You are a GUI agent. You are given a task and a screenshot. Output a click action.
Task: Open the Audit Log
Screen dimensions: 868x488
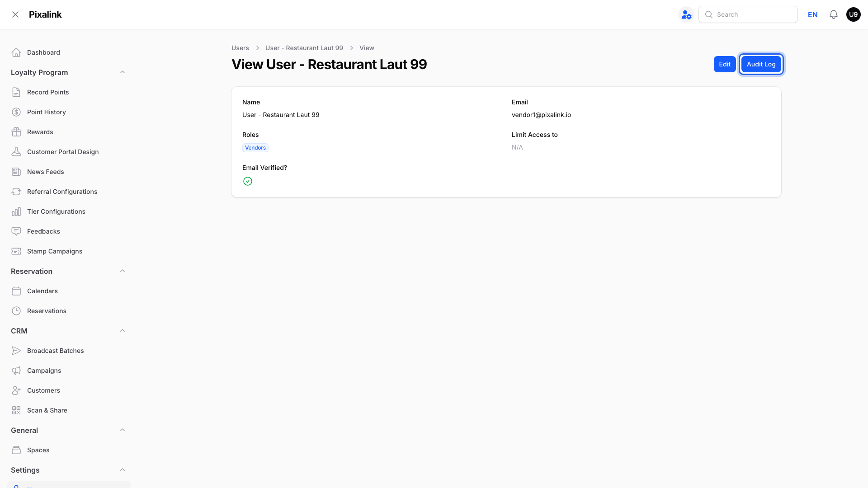(x=761, y=64)
